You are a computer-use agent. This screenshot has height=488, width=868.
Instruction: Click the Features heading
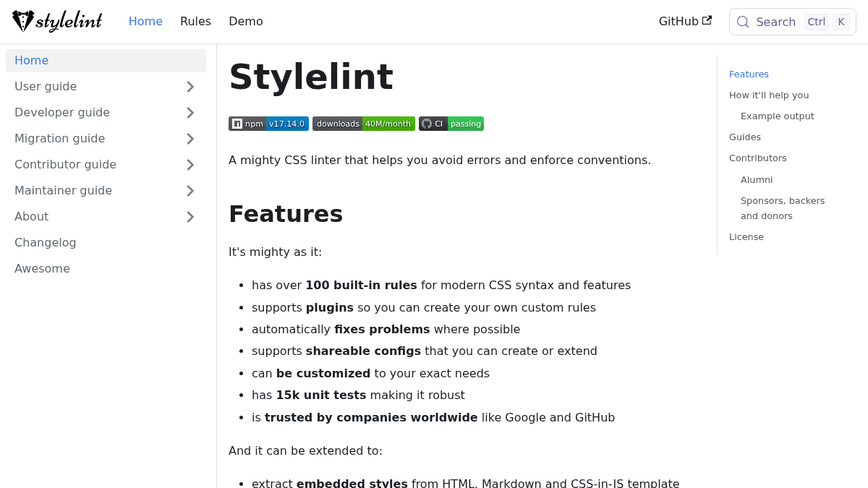click(x=286, y=214)
